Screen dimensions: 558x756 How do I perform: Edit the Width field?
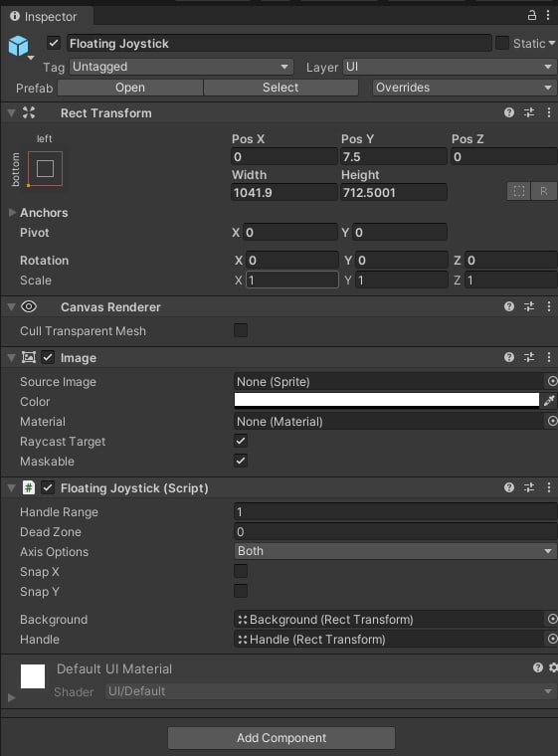tap(284, 192)
